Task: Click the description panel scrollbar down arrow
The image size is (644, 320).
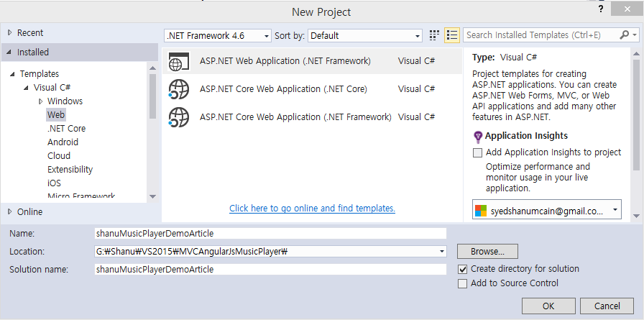Action: (x=637, y=216)
